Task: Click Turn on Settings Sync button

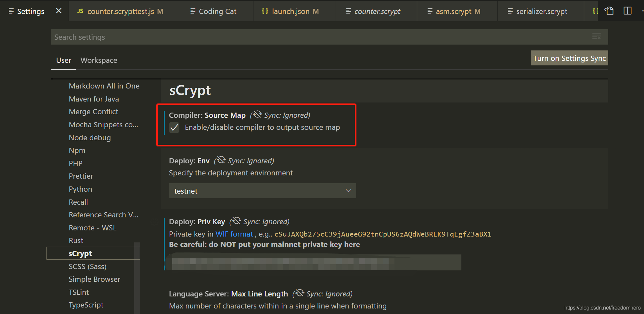Action: (x=569, y=58)
